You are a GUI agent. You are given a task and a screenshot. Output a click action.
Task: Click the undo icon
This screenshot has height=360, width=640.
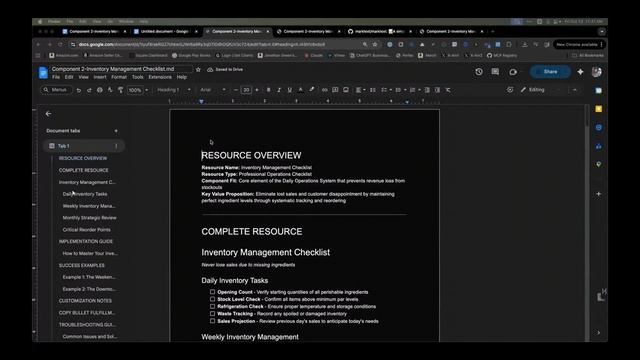[x=78, y=90]
